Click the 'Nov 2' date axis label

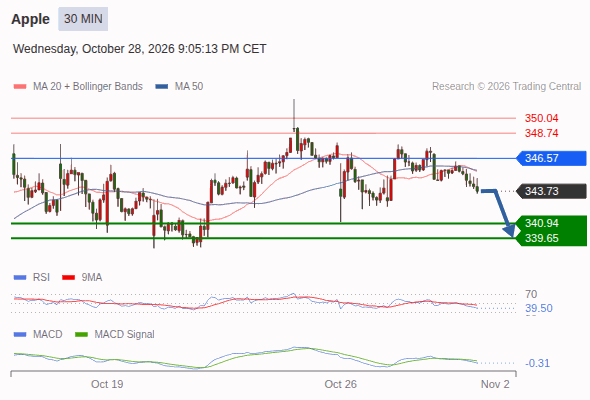[x=495, y=385]
